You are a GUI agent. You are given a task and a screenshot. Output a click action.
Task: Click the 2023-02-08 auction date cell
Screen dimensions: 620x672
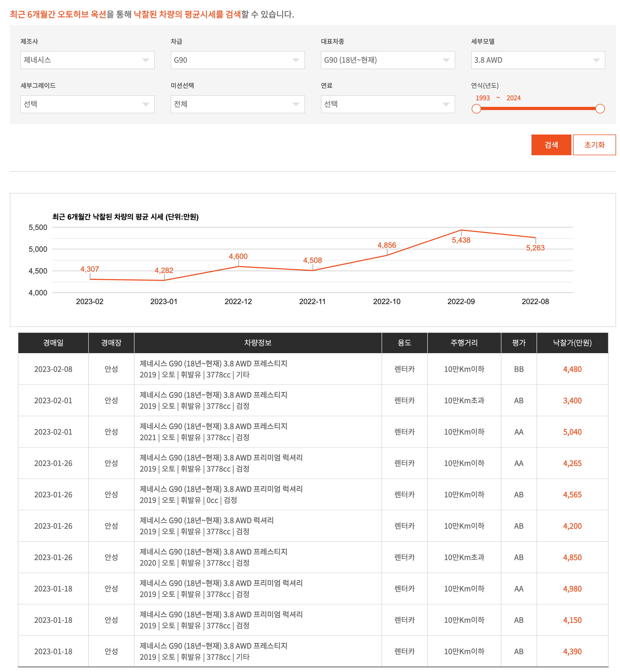(x=53, y=369)
